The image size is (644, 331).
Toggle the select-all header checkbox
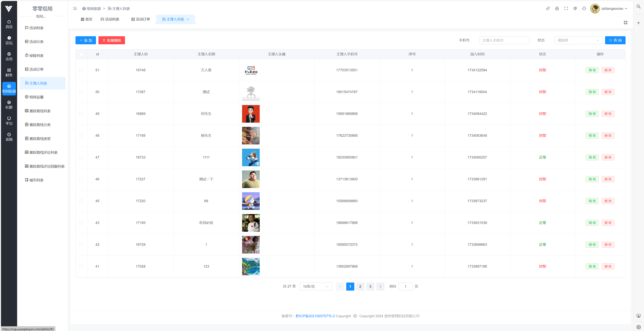click(82, 54)
